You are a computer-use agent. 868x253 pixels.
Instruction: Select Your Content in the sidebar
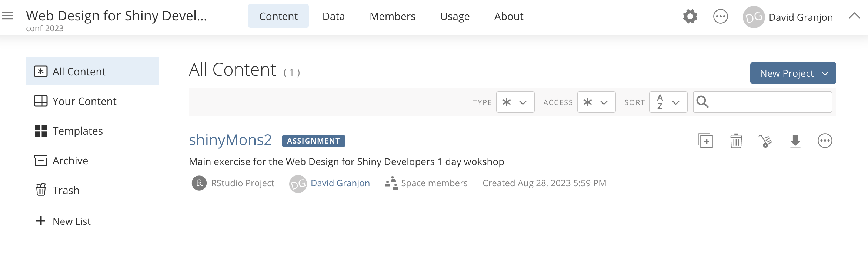pyautogui.click(x=93, y=101)
